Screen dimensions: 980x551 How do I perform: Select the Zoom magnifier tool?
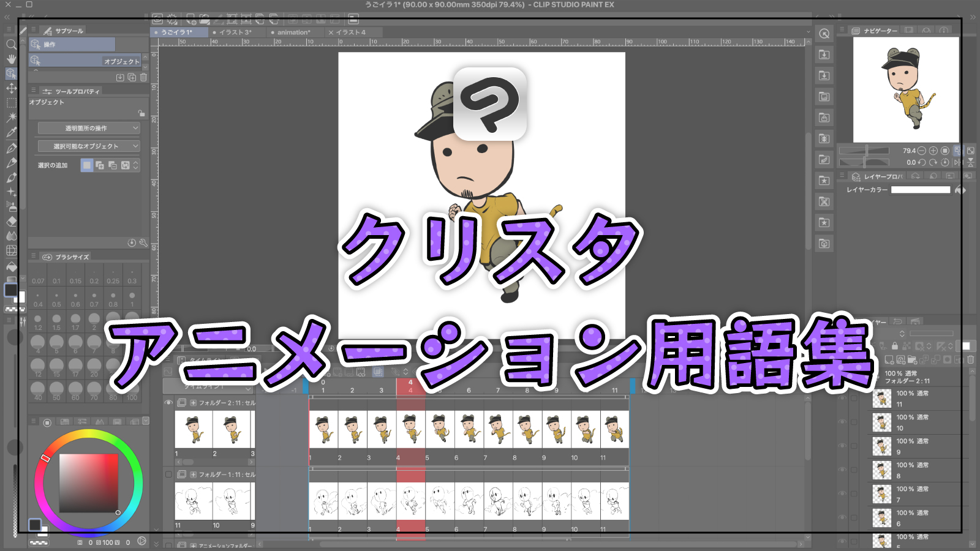(11, 44)
